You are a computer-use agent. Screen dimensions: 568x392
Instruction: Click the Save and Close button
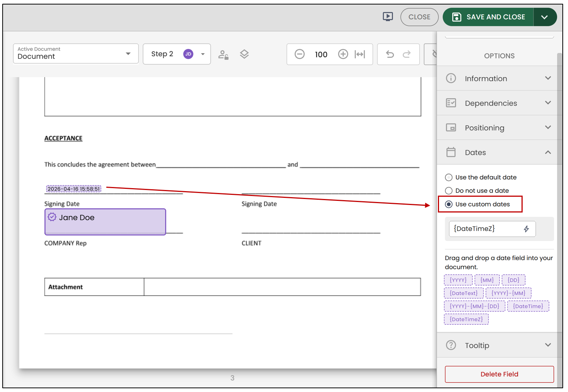[488, 17]
